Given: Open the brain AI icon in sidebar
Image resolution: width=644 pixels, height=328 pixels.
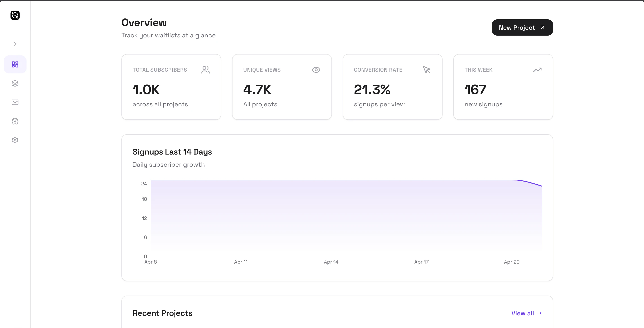Looking at the screenshot, I should (15, 121).
